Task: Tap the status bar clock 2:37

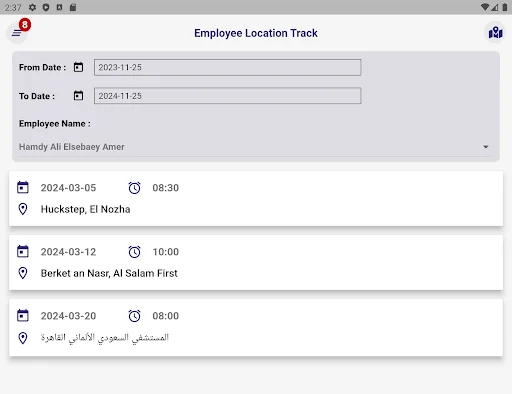Action: [13, 7]
